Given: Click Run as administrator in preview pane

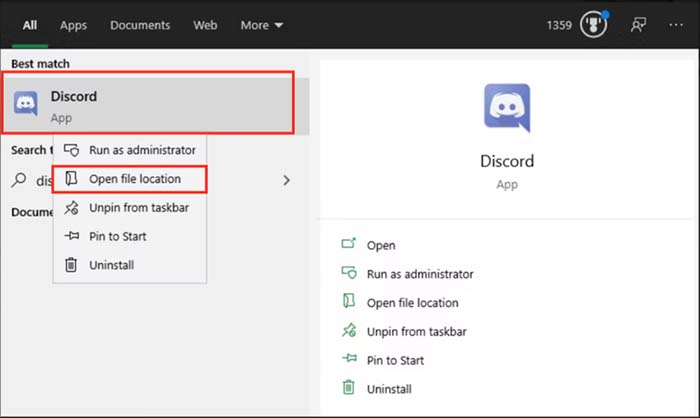Looking at the screenshot, I should [420, 274].
